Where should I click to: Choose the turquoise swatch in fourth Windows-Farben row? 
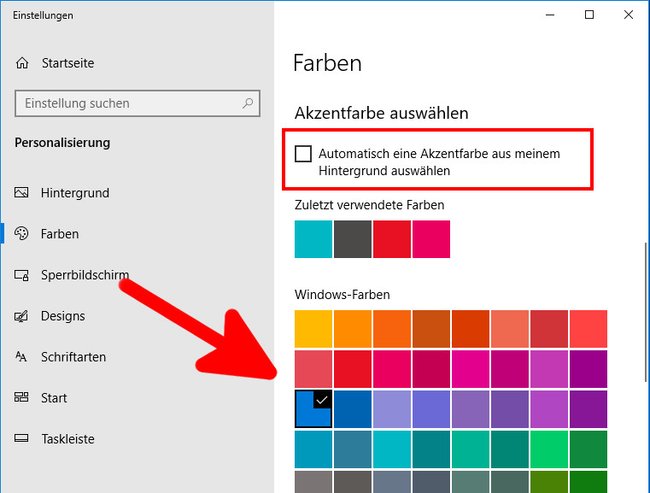click(x=392, y=449)
